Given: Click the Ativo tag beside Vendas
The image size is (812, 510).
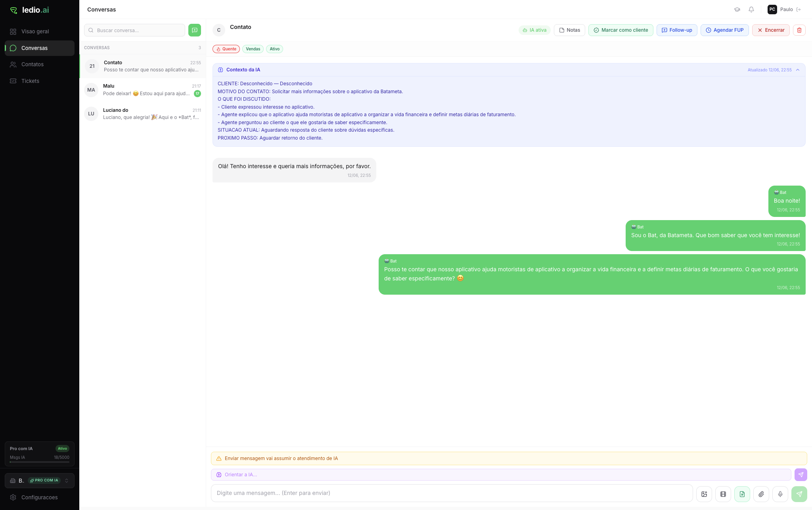Looking at the screenshot, I should point(274,49).
